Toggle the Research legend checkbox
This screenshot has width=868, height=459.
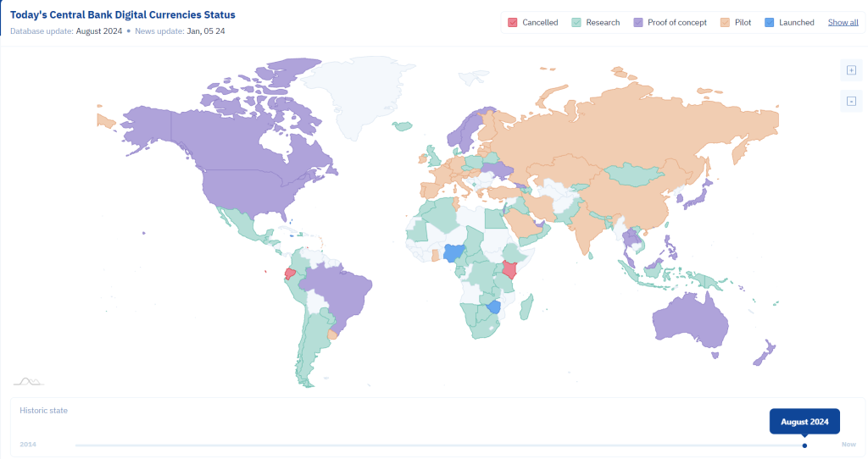(576, 23)
